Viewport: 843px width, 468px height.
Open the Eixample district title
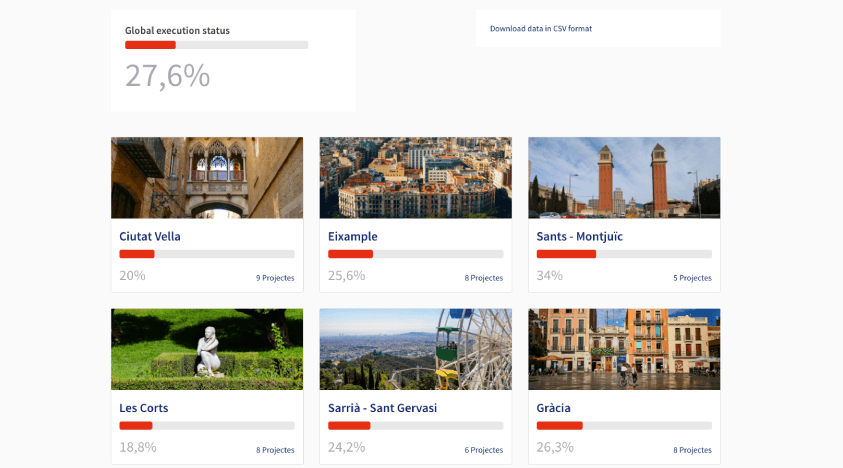tap(353, 237)
